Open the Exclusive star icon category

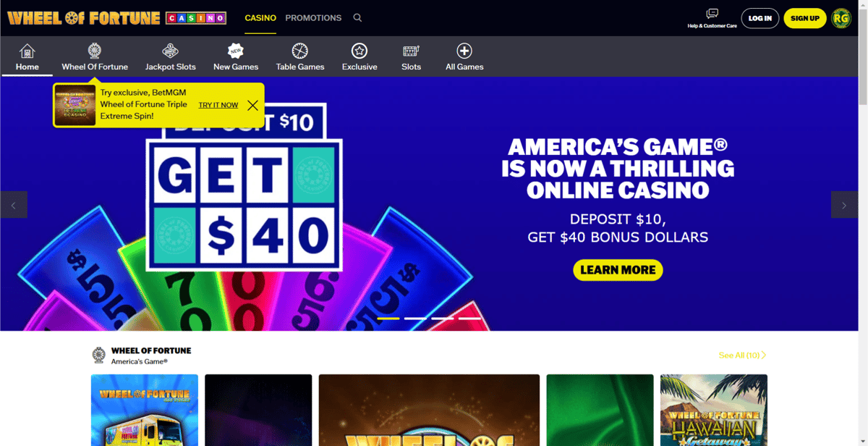359,51
